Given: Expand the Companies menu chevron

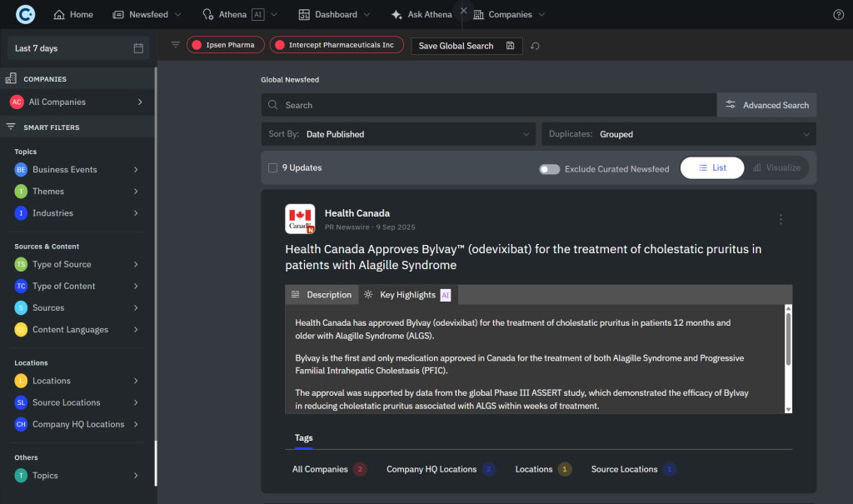Looking at the screenshot, I should pos(541,15).
